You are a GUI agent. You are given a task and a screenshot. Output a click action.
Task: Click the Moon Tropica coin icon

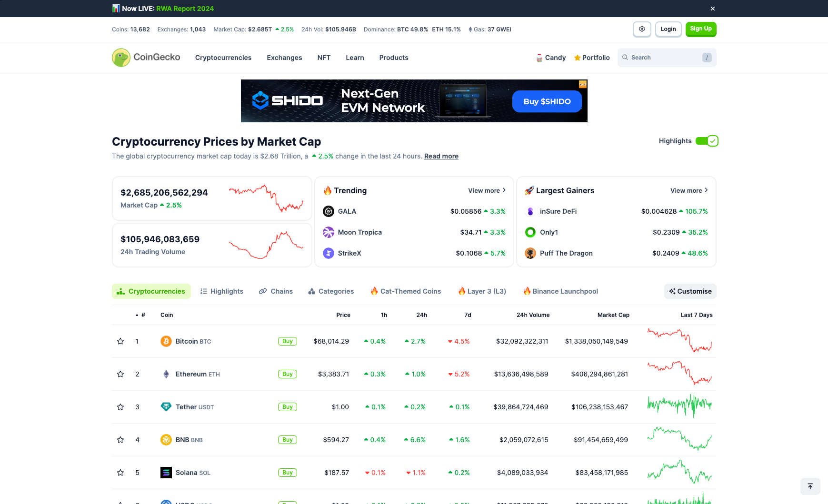click(x=329, y=232)
